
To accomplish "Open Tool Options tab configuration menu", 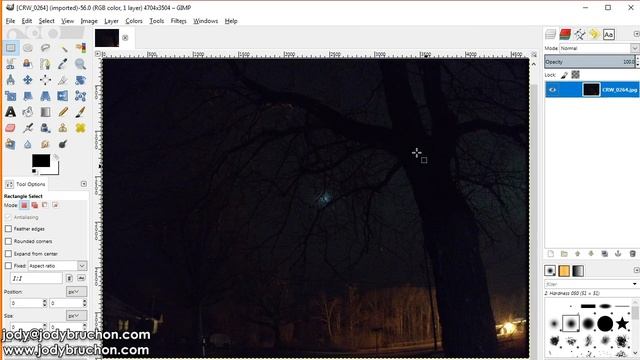I will (84, 184).
